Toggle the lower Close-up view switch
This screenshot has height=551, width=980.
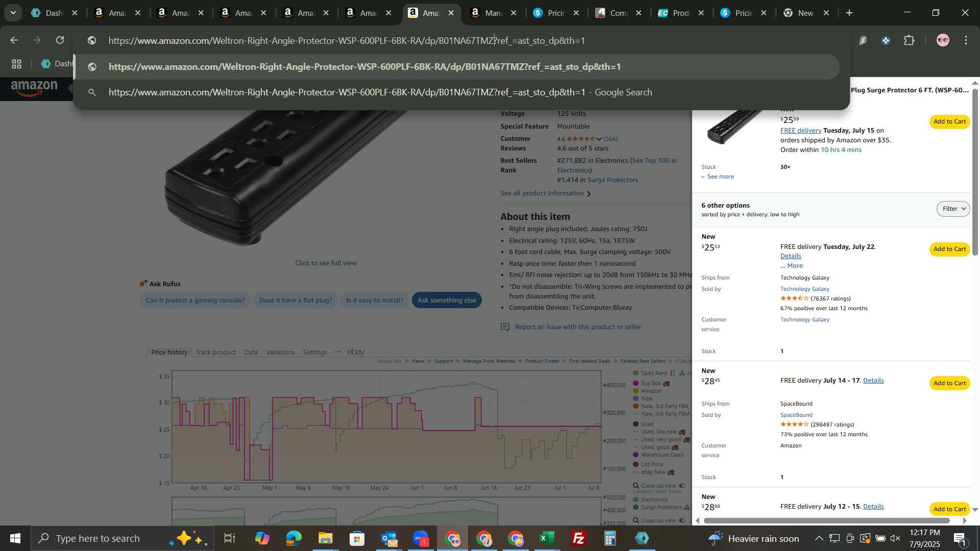click(x=682, y=520)
